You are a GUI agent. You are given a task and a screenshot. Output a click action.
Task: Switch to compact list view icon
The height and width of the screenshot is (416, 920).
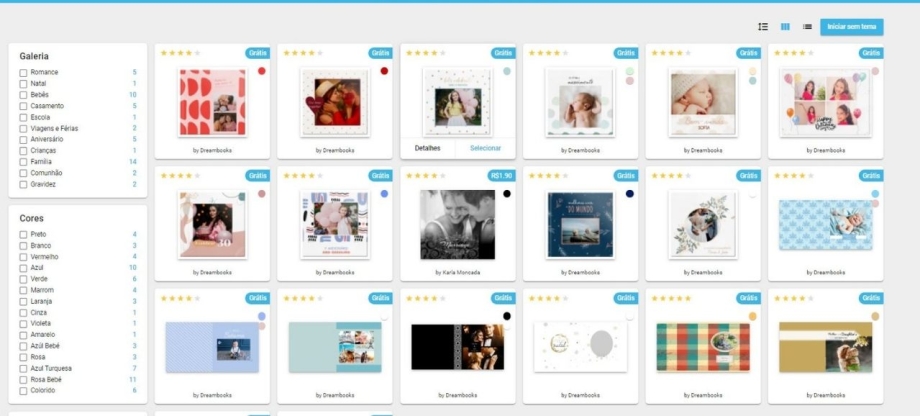tap(807, 27)
